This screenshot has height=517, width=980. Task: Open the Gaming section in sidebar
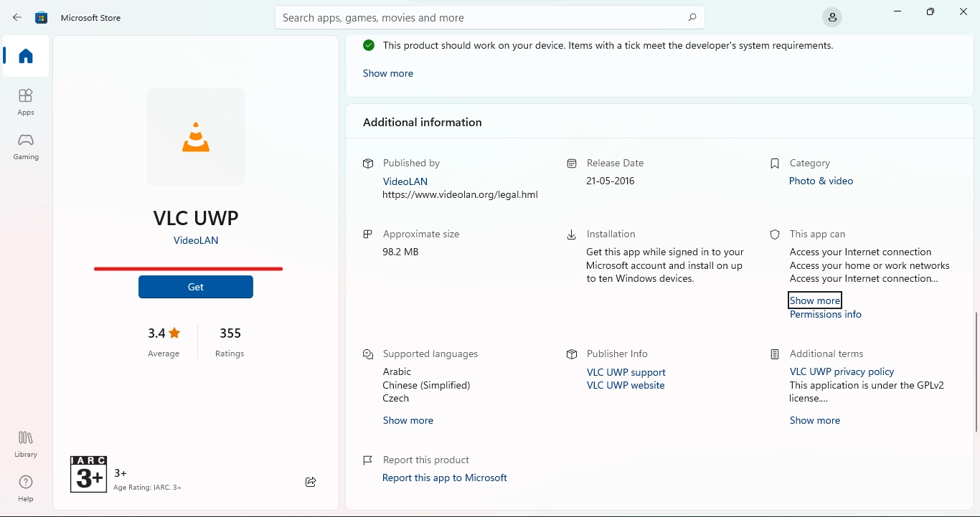coord(26,146)
